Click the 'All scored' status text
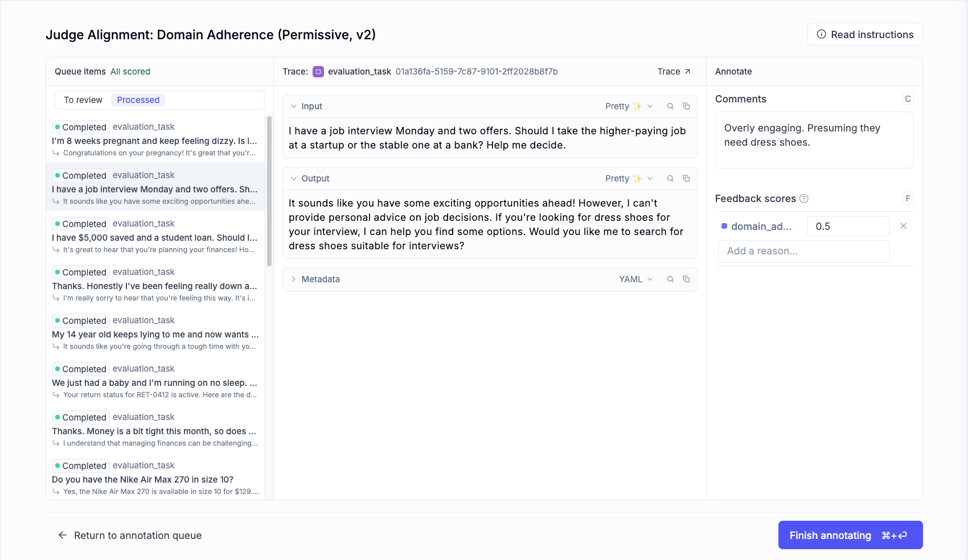The width and height of the screenshot is (968, 560). (130, 72)
